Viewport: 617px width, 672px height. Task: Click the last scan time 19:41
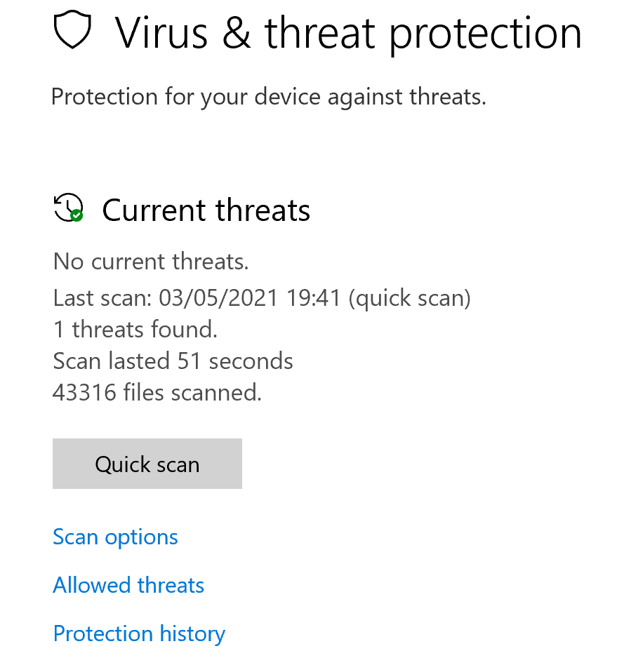(x=314, y=298)
